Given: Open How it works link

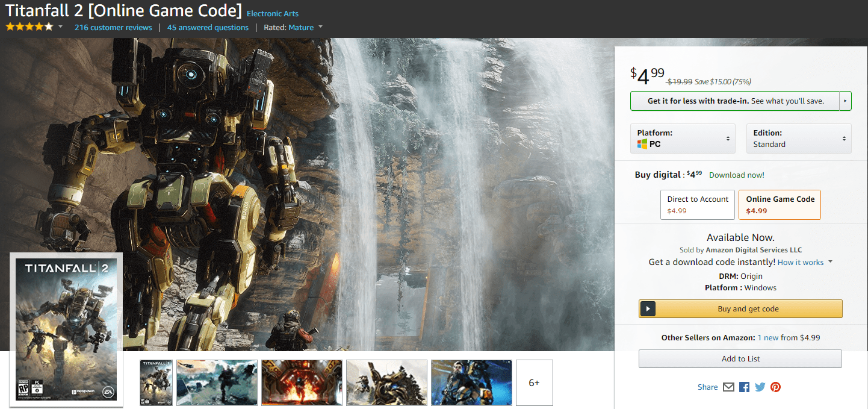Looking at the screenshot, I should [x=801, y=263].
